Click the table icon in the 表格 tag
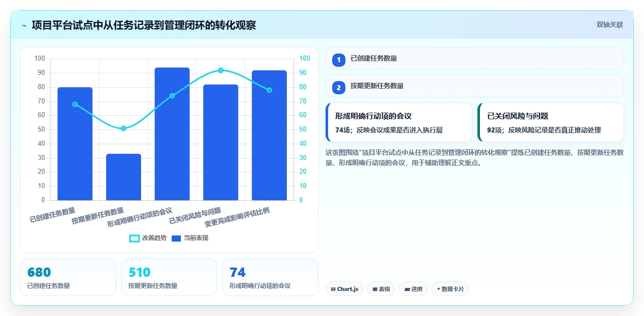The image size is (644, 316). (x=375, y=289)
